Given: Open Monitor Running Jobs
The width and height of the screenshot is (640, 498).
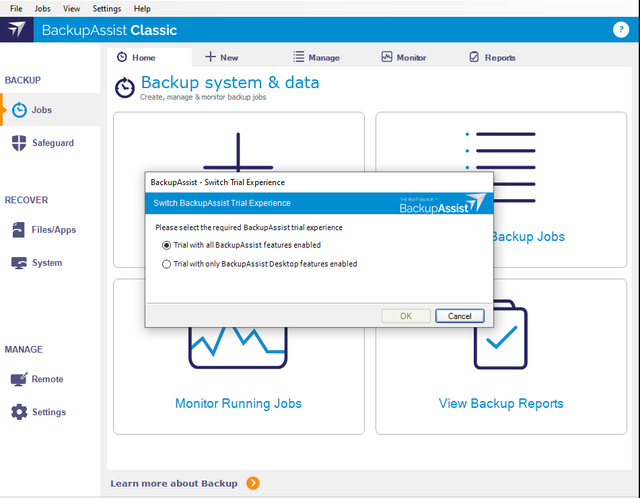Looking at the screenshot, I should pos(238,403).
